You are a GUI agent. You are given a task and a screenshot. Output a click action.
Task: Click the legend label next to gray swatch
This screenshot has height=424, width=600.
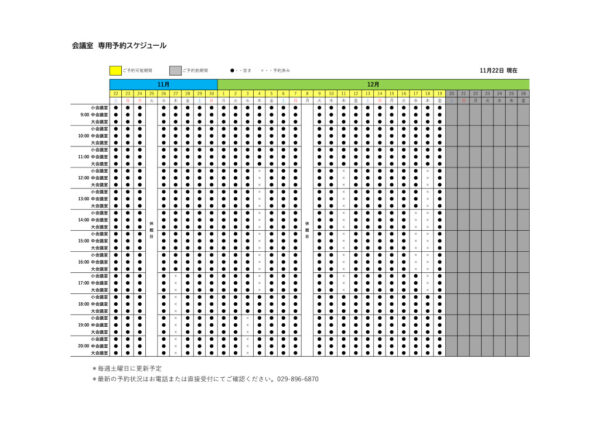tap(195, 70)
